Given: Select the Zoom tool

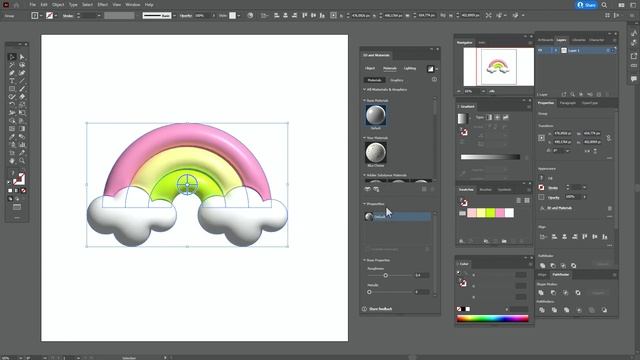Looking at the screenshot, I should [22, 161].
